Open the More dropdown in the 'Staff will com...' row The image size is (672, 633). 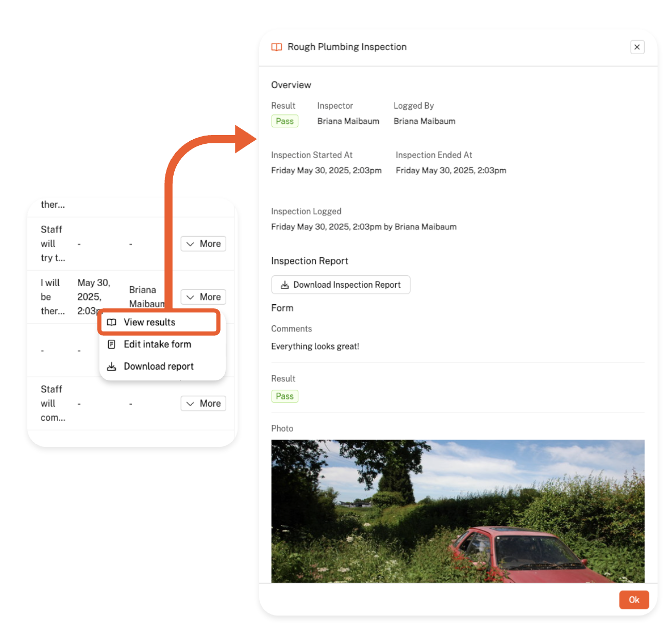[x=203, y=404]
